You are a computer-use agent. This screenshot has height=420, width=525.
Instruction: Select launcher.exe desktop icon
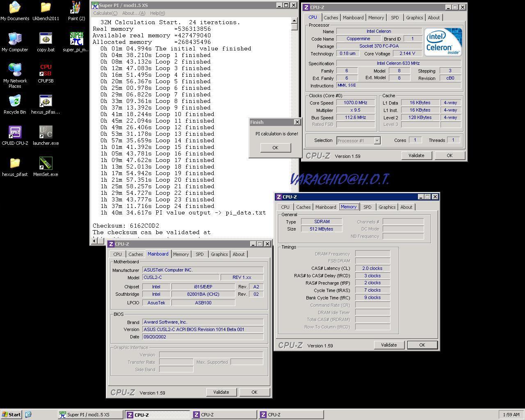46,136
